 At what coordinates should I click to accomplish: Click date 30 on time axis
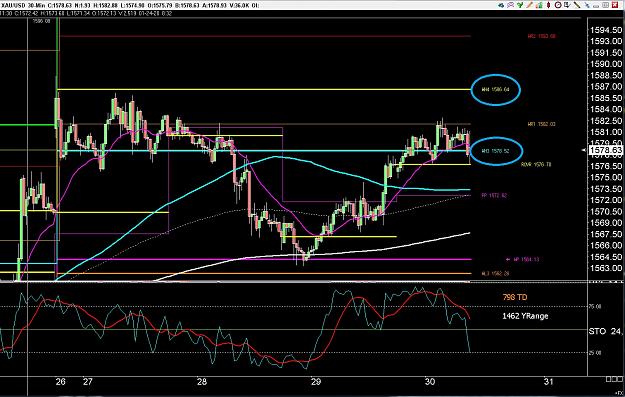(430, 381)
